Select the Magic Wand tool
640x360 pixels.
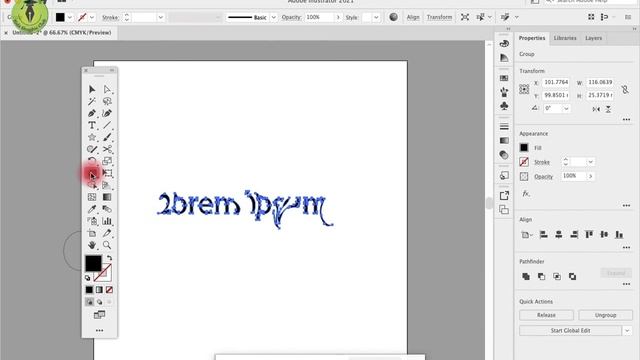pyautogui.click(x=92, y=101)
